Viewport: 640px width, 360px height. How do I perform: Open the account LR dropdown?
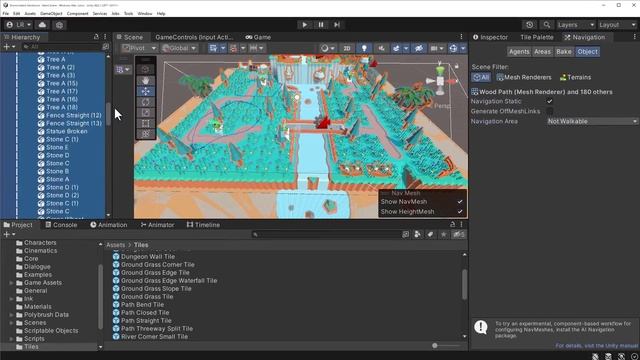click(18, 25)
